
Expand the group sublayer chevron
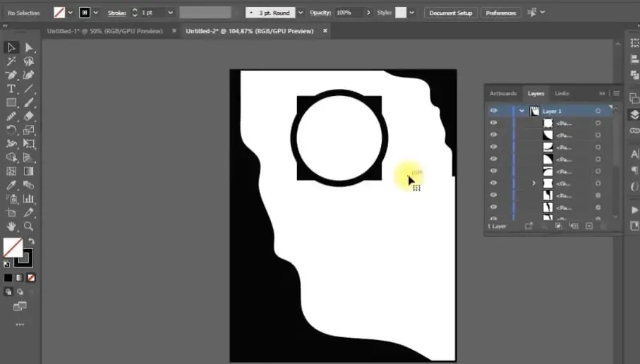(534, 183)
